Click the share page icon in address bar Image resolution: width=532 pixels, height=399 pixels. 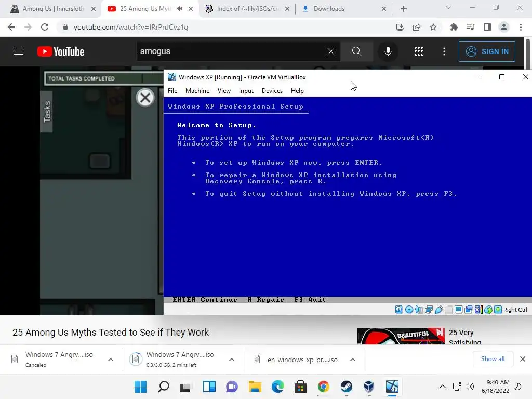(417, 27)
